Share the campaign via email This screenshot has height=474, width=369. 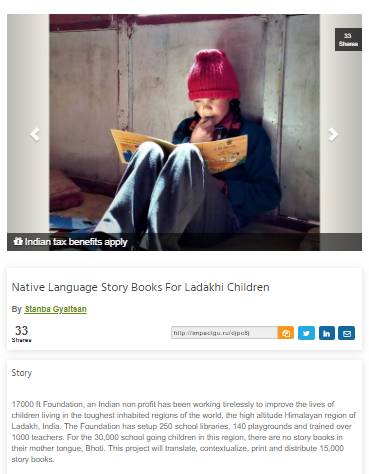click(x=347, y=333)
